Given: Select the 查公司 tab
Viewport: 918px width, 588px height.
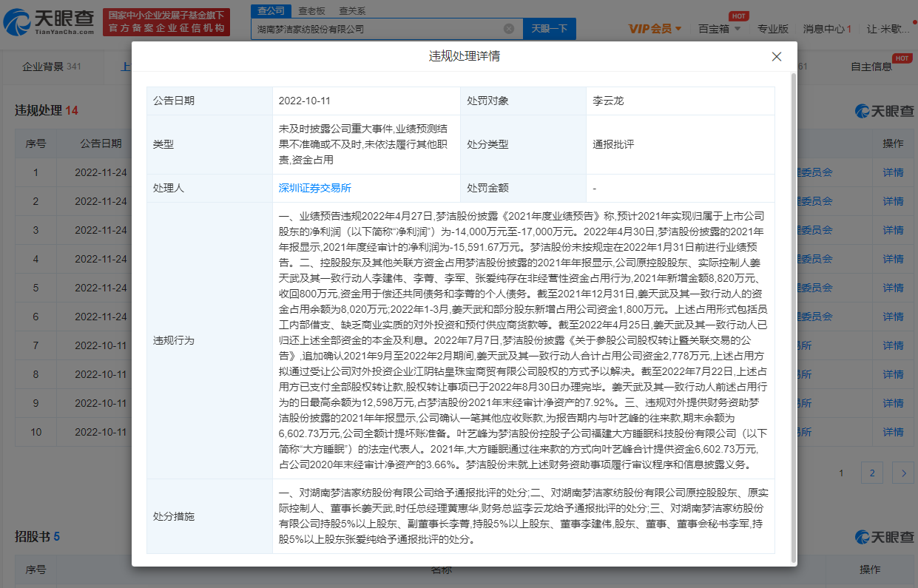Looking at the screenshot, I should tap(270, 10).
